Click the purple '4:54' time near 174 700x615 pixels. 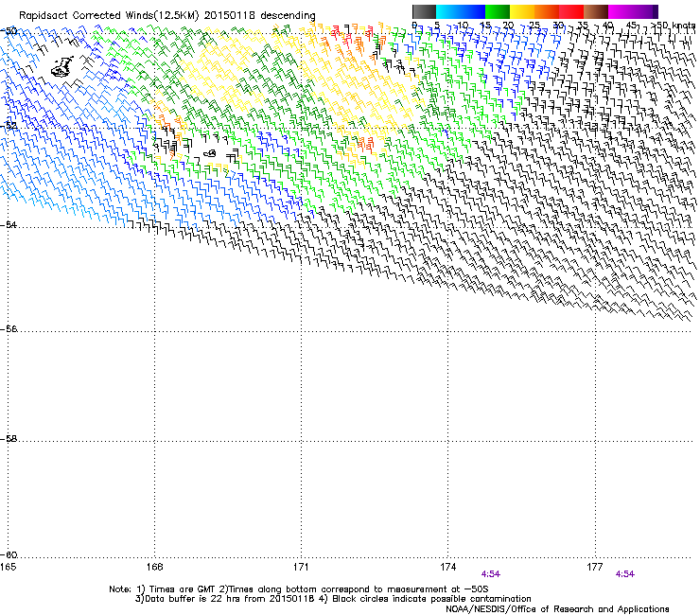click(491, 574)
